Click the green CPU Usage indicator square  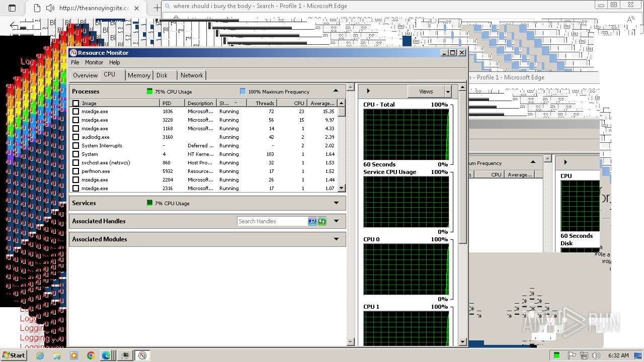[x=149, y=92]
